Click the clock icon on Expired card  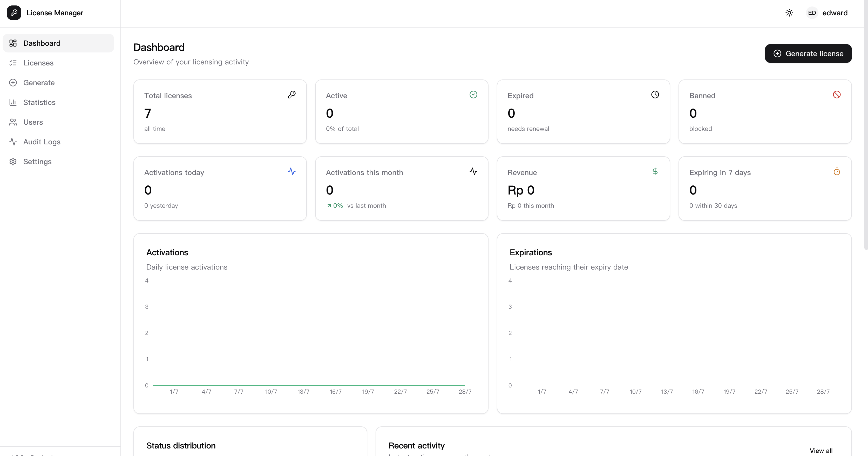click(655, 95)
